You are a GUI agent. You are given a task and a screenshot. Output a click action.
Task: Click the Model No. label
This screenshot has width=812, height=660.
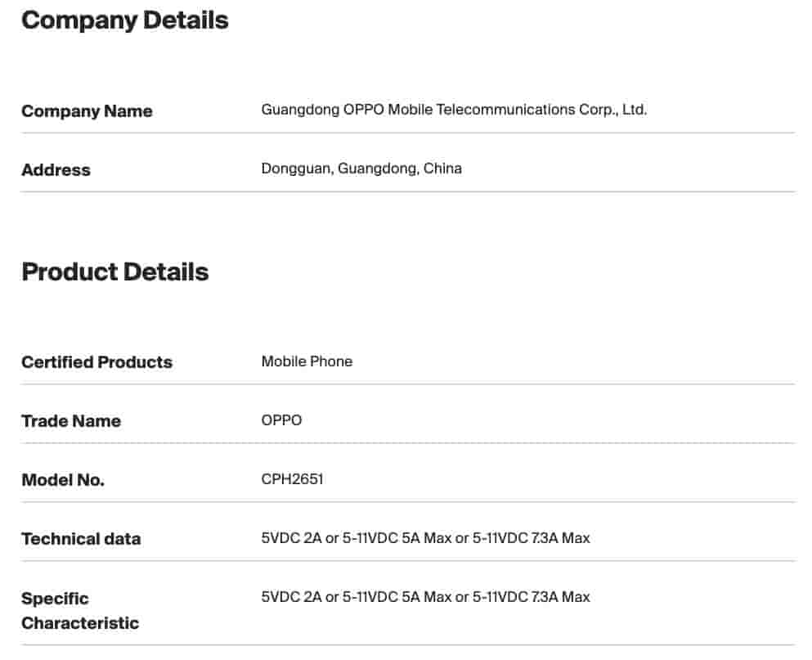[x=63, y=480]
